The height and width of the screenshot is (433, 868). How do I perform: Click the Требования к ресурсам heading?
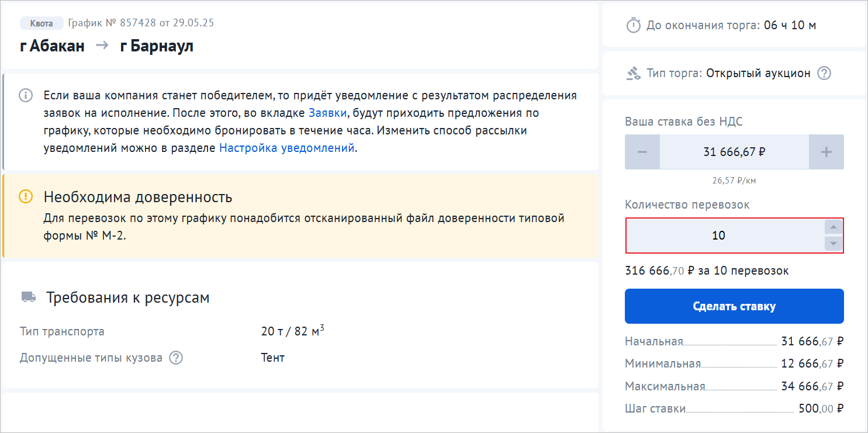click(x=128, y=298)
